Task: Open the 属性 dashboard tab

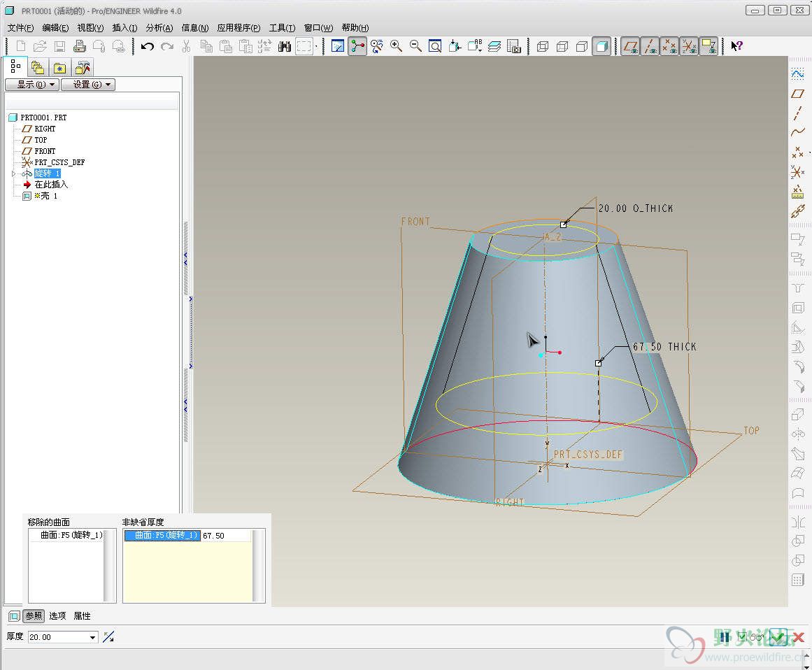Action: tap(83, 615)
